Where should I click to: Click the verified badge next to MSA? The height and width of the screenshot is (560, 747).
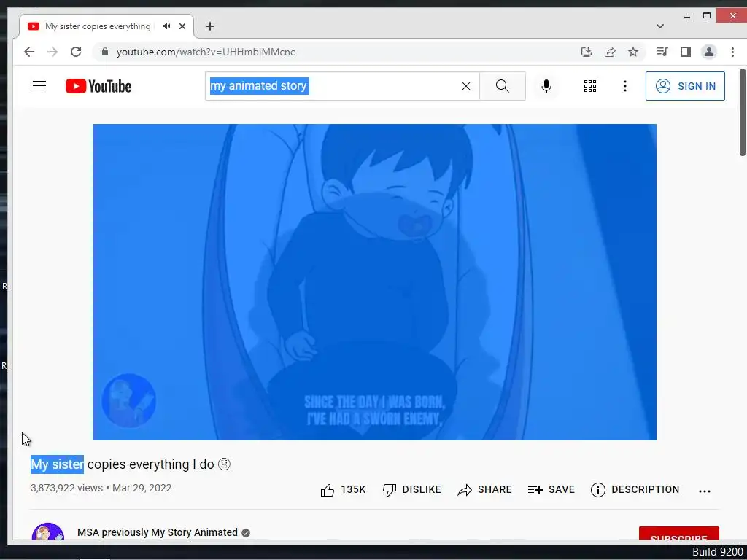pos(246,533)
